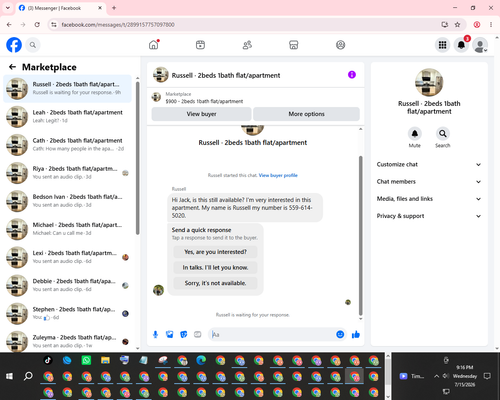Open the View buyer profile link
The image size is (500, 400).
click(278, 175)
